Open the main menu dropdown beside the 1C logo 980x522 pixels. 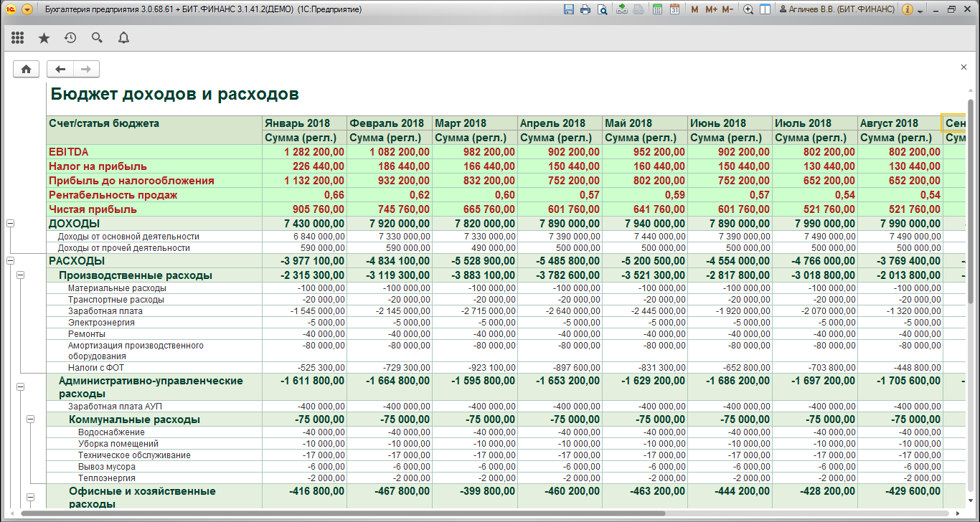pos(27,10)
